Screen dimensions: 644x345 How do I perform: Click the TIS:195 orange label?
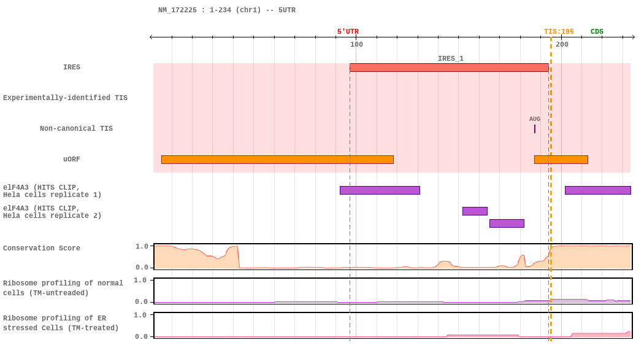[559, 32]
